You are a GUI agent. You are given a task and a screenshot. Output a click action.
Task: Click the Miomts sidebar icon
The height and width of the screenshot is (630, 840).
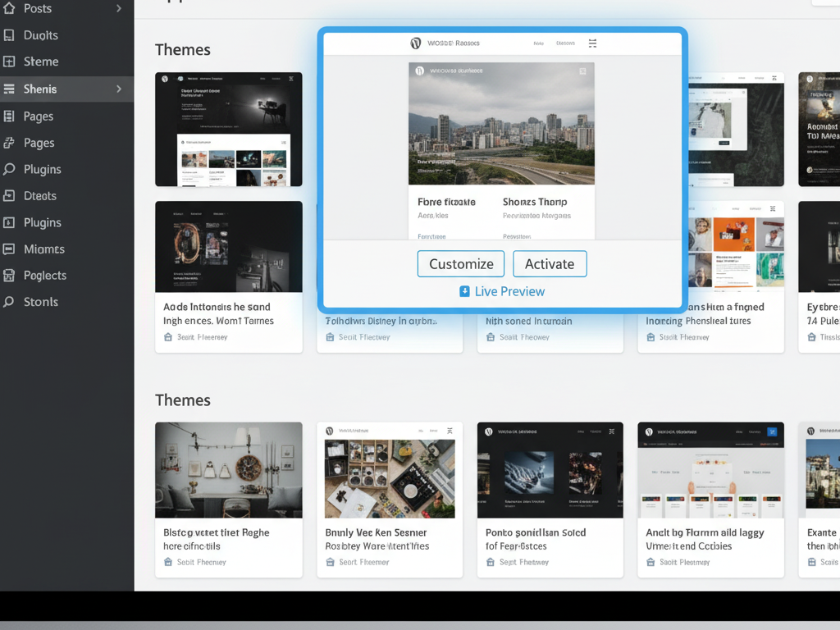pyautogui.click(x=9, y=249)
